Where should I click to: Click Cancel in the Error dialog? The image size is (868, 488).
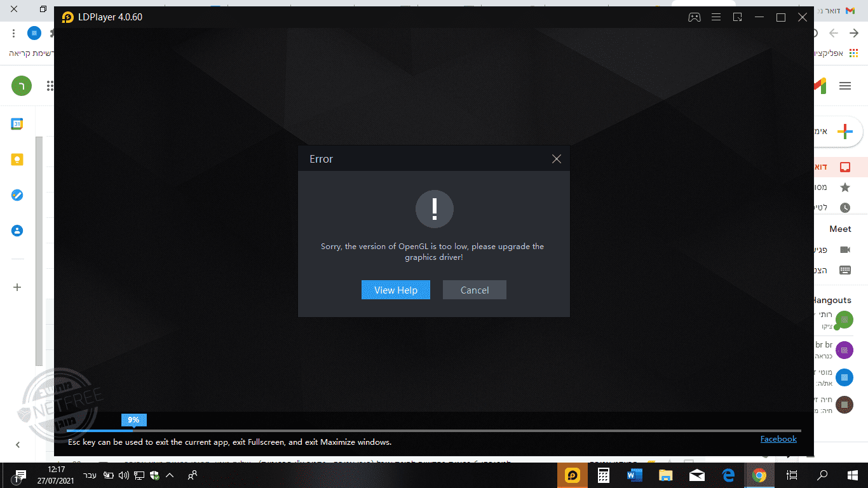pyautogui.click(x=475, y=290)
